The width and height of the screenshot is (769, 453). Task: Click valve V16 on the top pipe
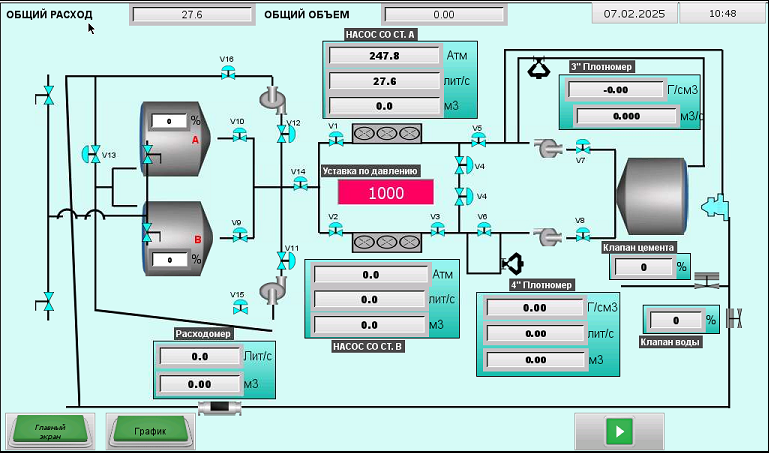click(x=228, y=75)
